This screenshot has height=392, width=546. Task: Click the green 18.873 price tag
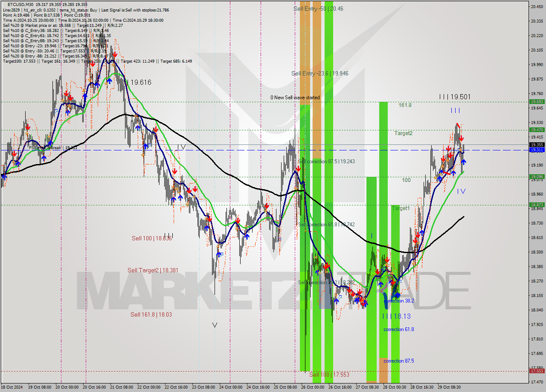coord(537,205)
